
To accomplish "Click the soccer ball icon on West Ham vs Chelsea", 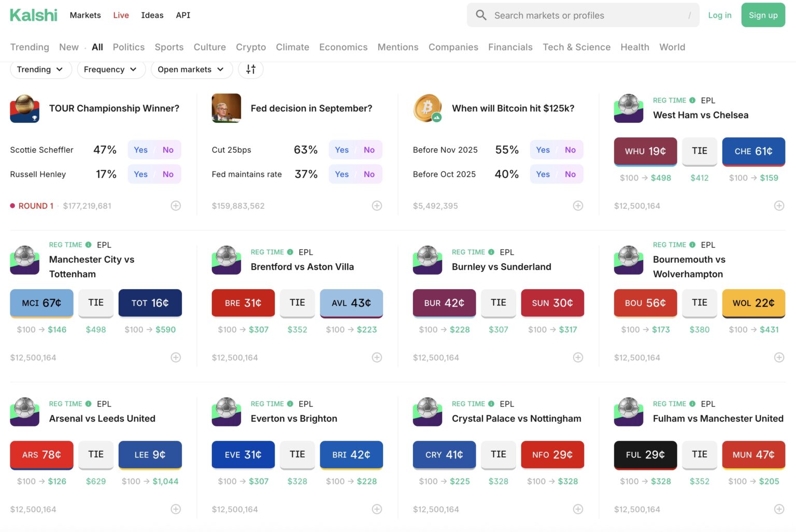I will point(628,109).
